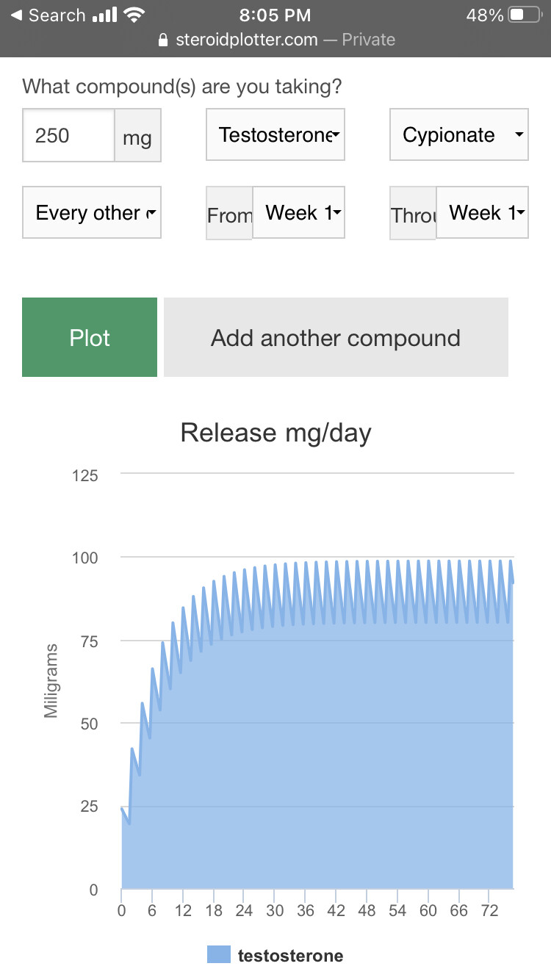The image size is (551, 980).
Task: Open the From week dropdown
Action: tap(298, 213)
